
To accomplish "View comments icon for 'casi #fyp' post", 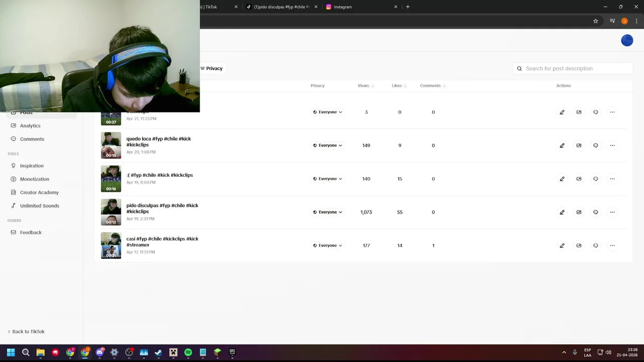I will [x=596, y=245].
